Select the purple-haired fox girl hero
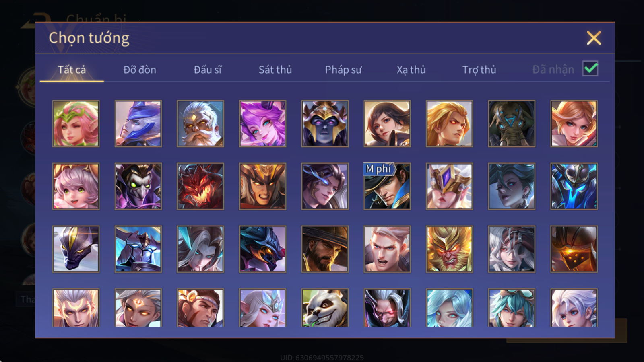 click(x=262, y=123)
